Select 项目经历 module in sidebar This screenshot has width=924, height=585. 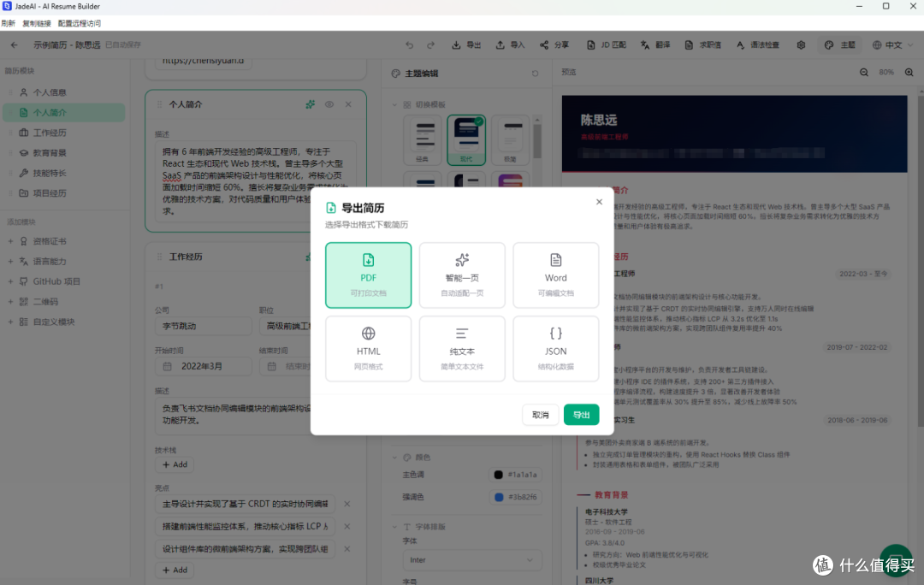click(63, 193)
